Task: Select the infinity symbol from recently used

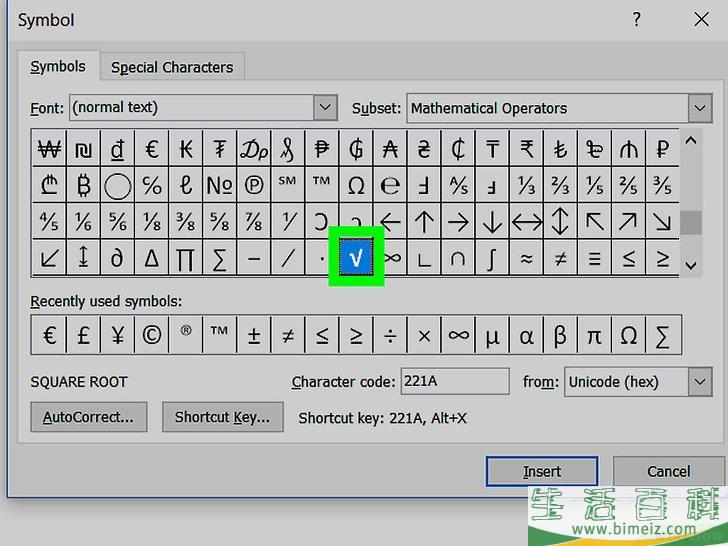Action: click(458, 336)
